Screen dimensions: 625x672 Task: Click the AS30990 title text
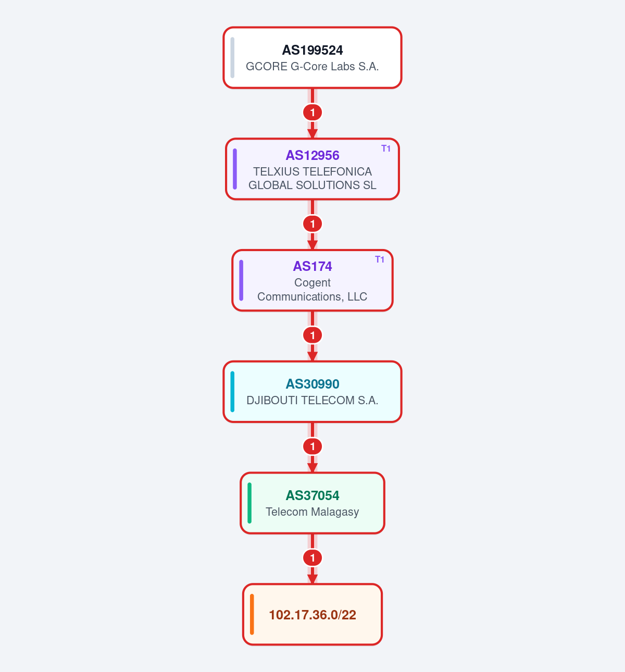(x=312, y=384)
